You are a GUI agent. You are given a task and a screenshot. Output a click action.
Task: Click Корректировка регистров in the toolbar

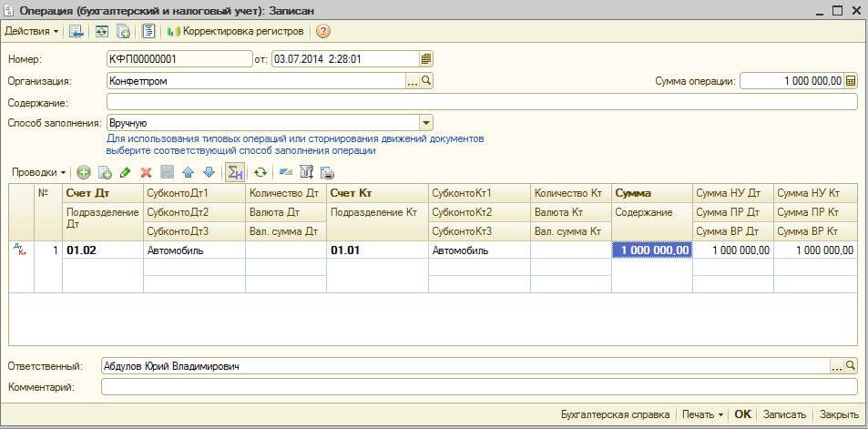click(235, 31)
